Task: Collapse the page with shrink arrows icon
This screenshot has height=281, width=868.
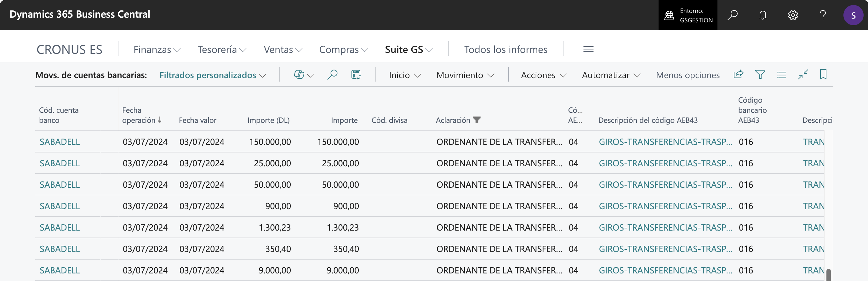Action: tap(803, 74)
